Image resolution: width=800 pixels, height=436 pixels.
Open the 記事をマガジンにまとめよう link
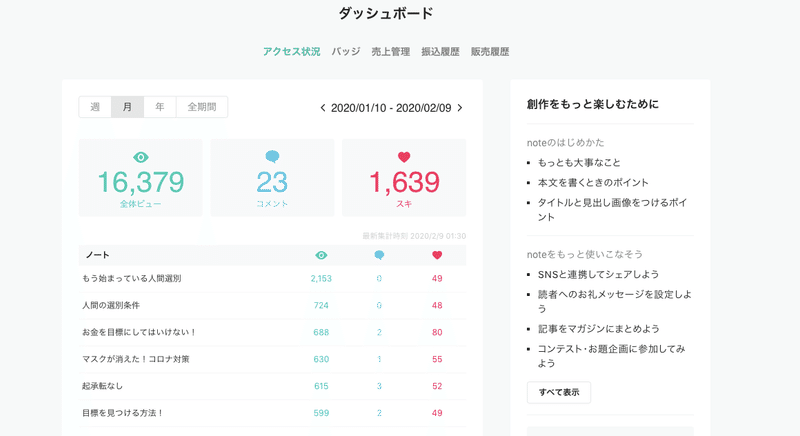pyautogui.click(x=598, y=329)
